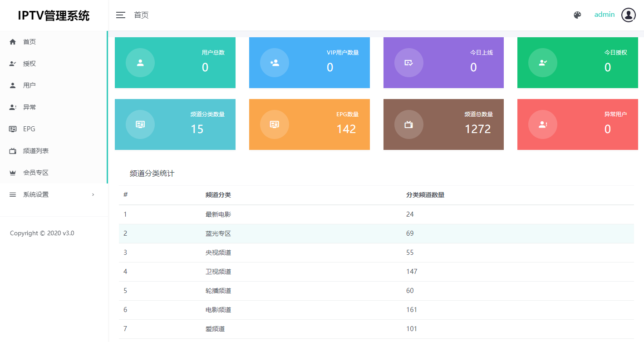Click the Copyright © 2020 v3.0 footer text
This screenshot has width=644, height=342.
(42, 233)
